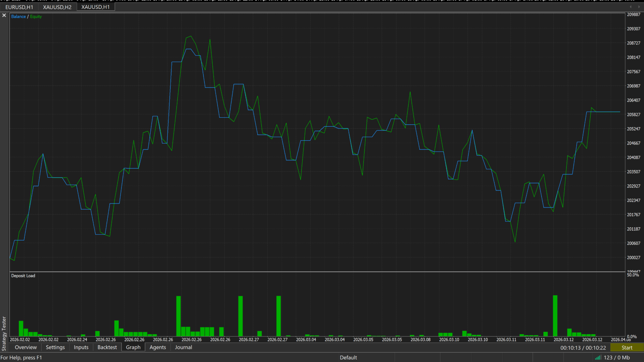View the Journal tab
Image resolution: width=644 pixels, height=362 pixels.
pos(183,347)
